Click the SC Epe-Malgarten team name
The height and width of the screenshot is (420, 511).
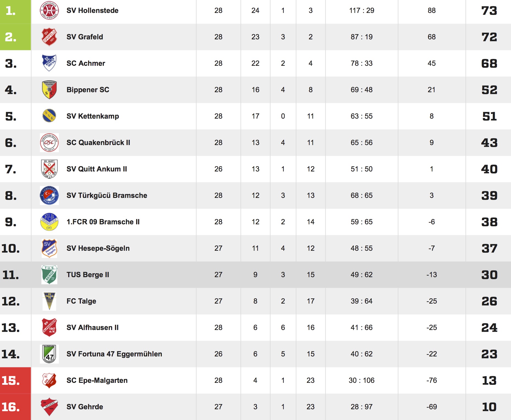coord(97,380)
